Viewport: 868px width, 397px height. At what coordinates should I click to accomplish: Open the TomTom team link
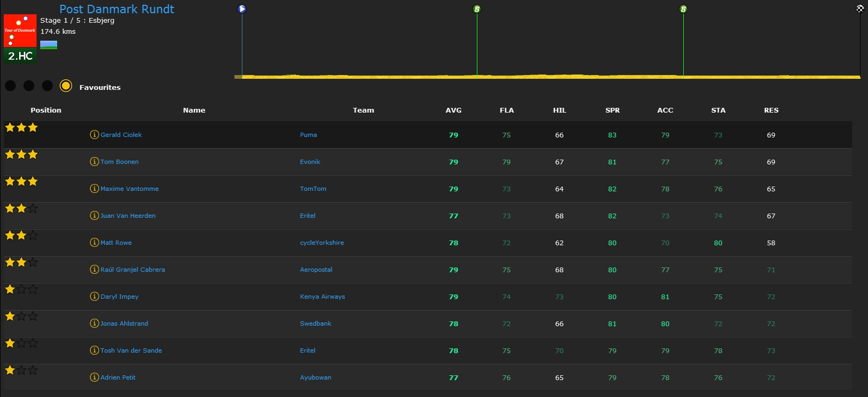tap(313, 189)
